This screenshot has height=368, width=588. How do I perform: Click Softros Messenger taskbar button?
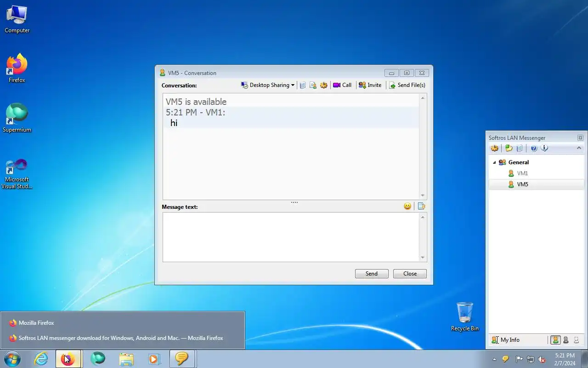(182, 359)
